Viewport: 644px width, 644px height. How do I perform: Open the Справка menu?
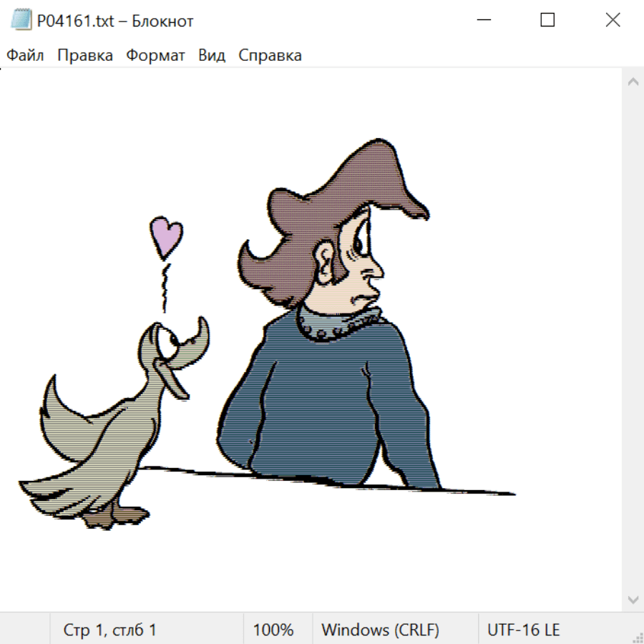(x=270, y=56)
